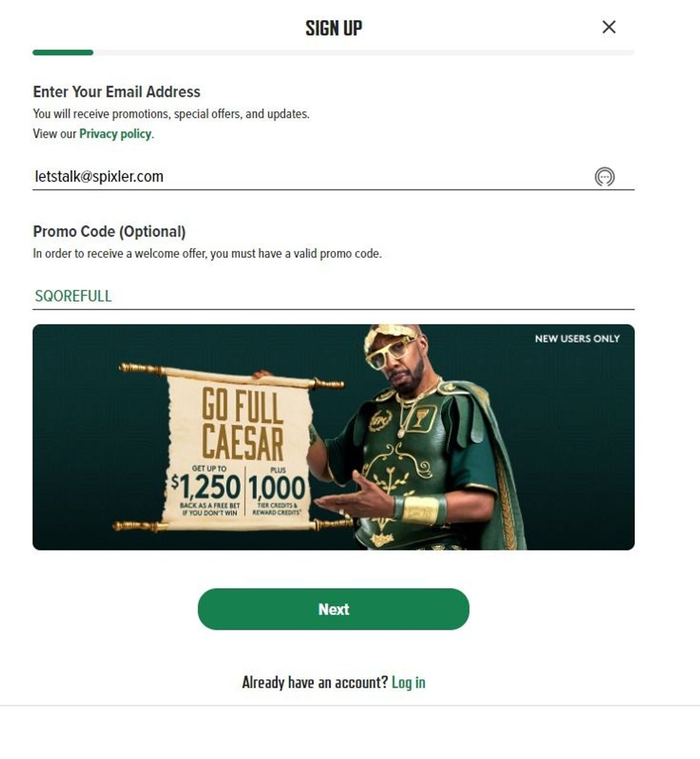Follow the Log in link
The image size is (700, 759).
pos(408,682)
